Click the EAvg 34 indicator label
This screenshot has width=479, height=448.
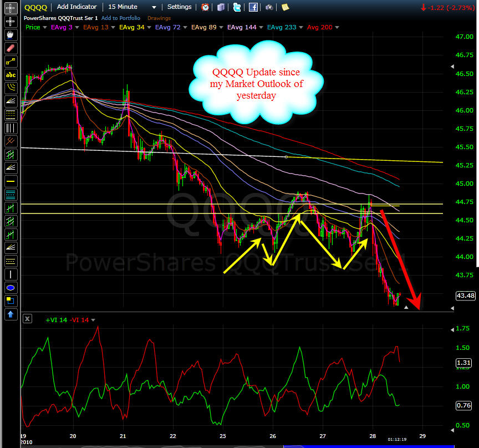[131, 27]
